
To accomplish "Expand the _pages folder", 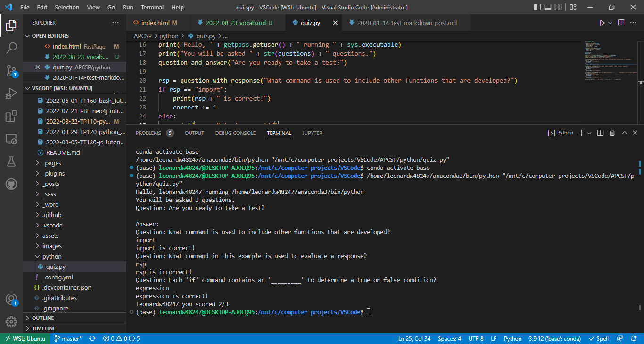I will [74, 163].
